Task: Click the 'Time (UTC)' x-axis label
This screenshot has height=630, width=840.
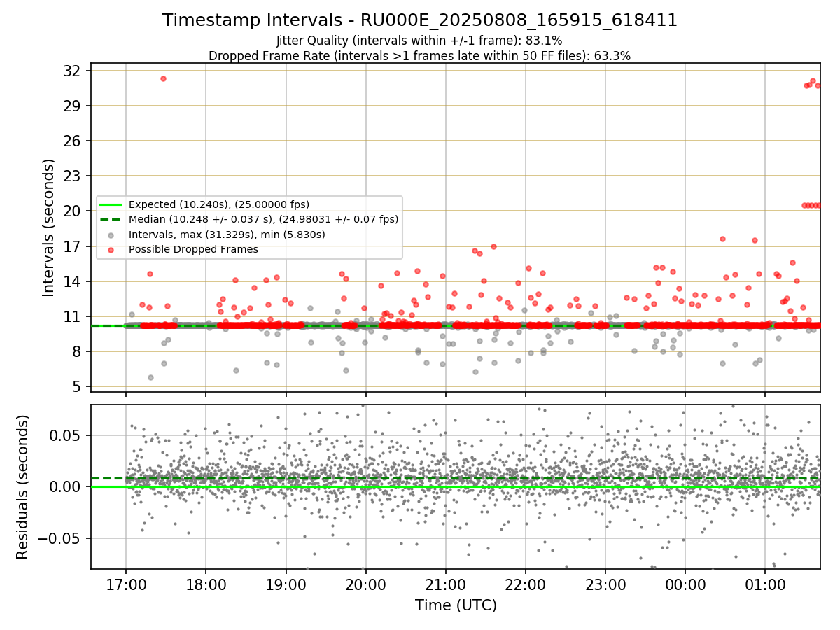Action: tap(456, 605)
